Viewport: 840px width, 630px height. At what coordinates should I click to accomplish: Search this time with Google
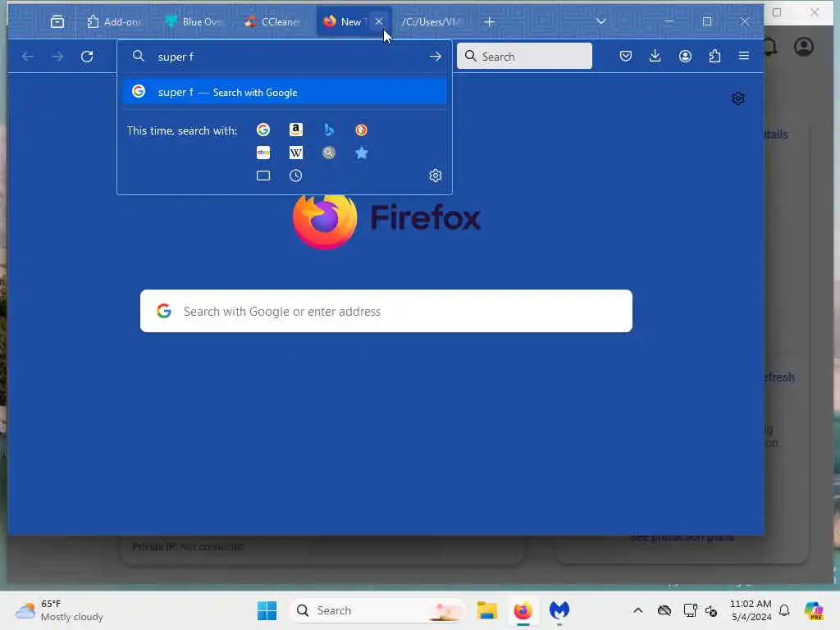click(x=263, y=130)
